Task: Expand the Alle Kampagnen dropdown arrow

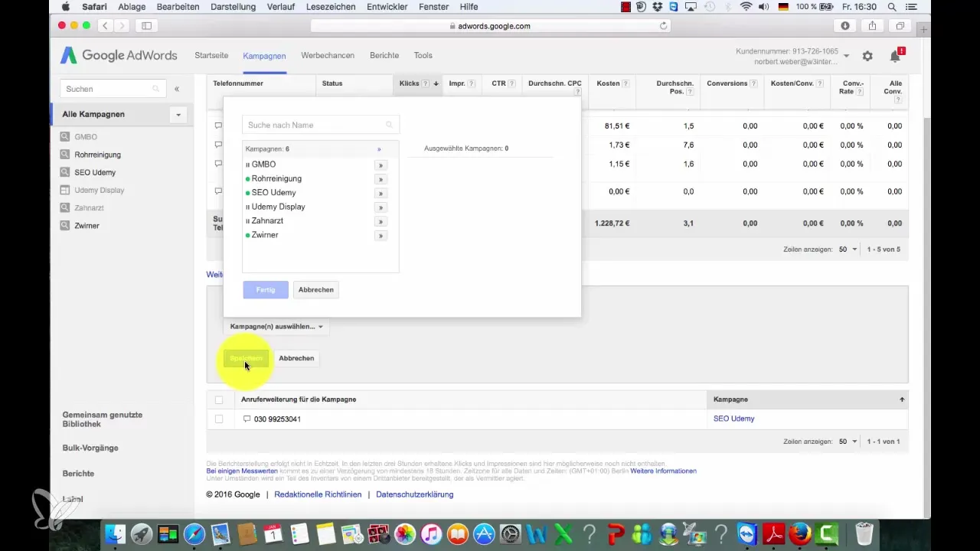Action: [x=178, y=115]
